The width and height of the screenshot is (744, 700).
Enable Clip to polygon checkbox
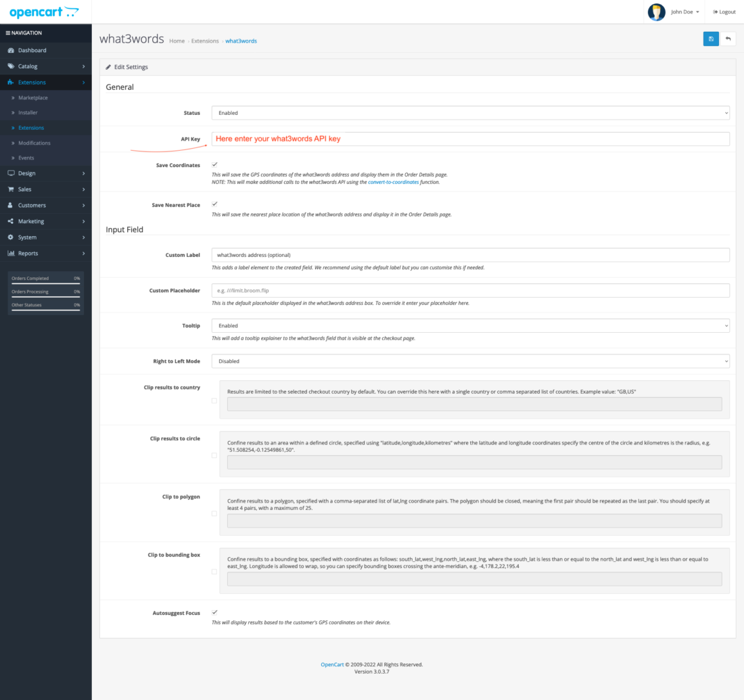[214, 513]
